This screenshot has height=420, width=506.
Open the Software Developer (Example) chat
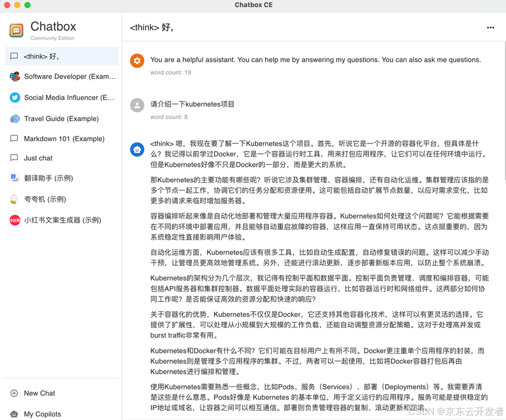click(x=62, y=76)
